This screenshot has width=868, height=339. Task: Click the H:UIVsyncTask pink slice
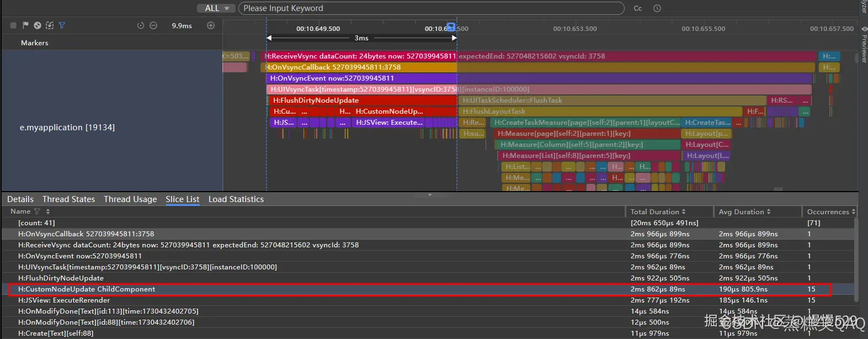539,89
